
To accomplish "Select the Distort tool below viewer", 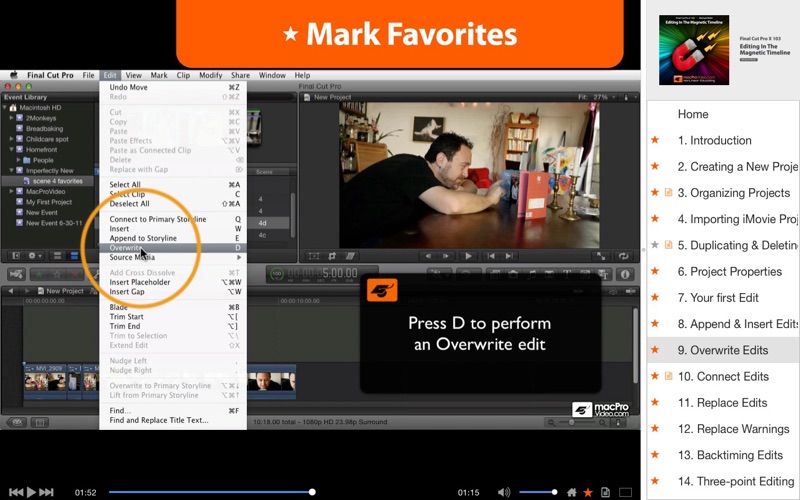I will (x=350, y=256).
